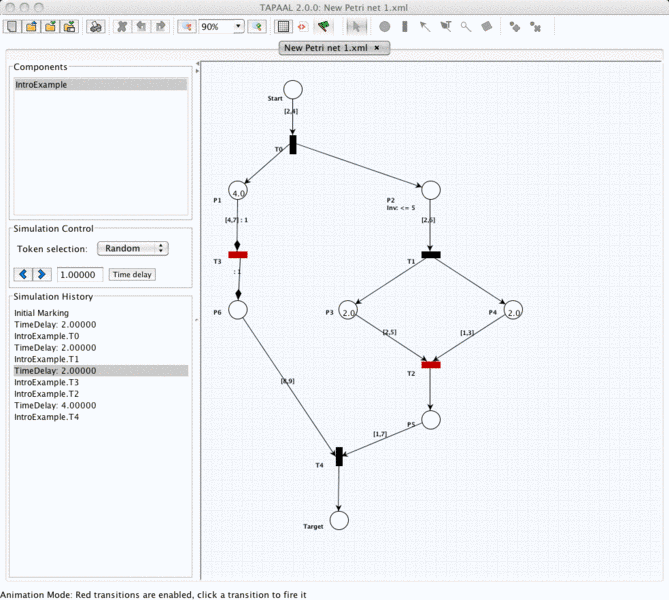Select the Annotation note tool
The width and height of the screenshot is (669, 600).
tap(486, 26)
